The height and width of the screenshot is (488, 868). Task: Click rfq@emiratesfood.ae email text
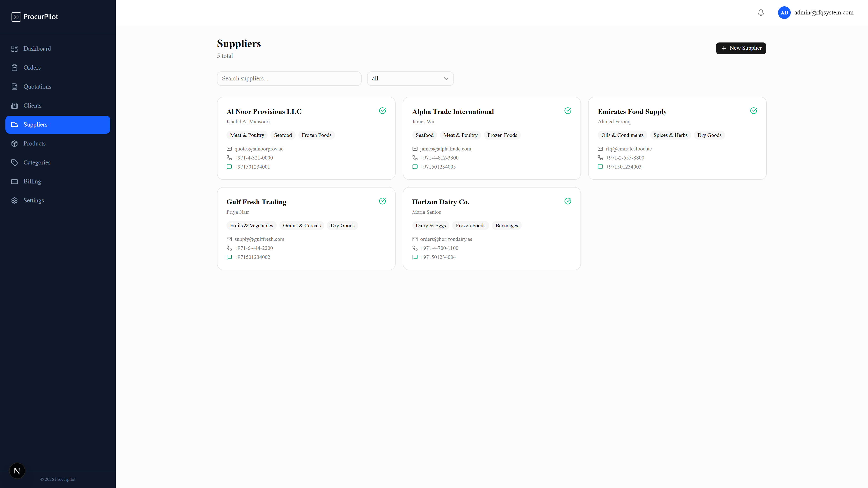[x=628, y=149]
